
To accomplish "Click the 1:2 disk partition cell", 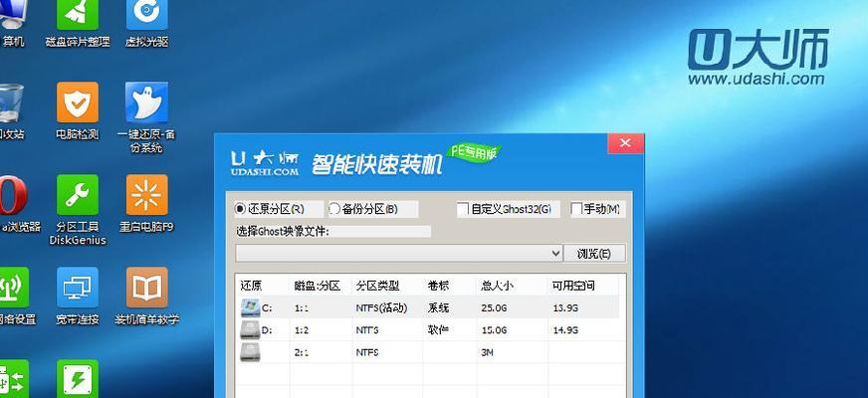I will click(302, 330).
